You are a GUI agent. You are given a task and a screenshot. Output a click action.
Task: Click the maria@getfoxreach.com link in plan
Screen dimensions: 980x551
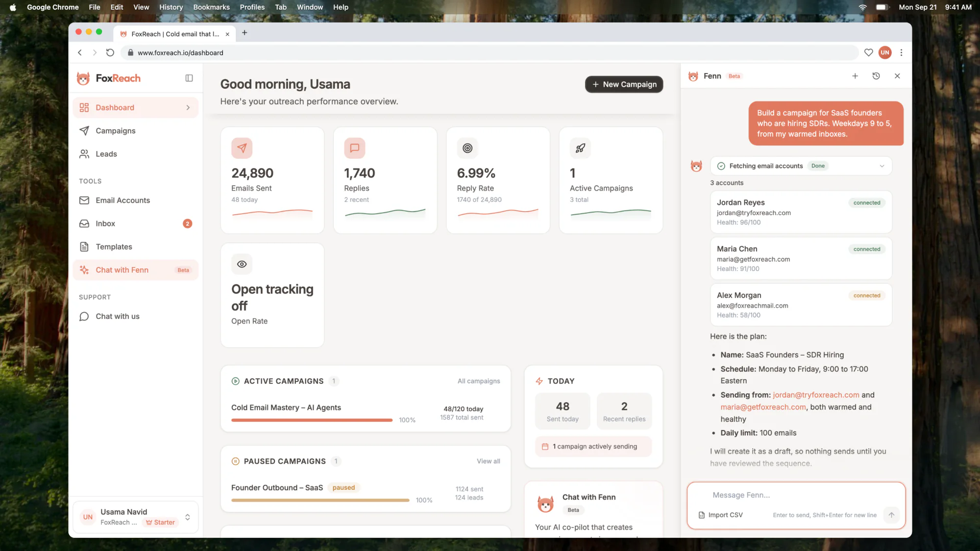(763, 407)
